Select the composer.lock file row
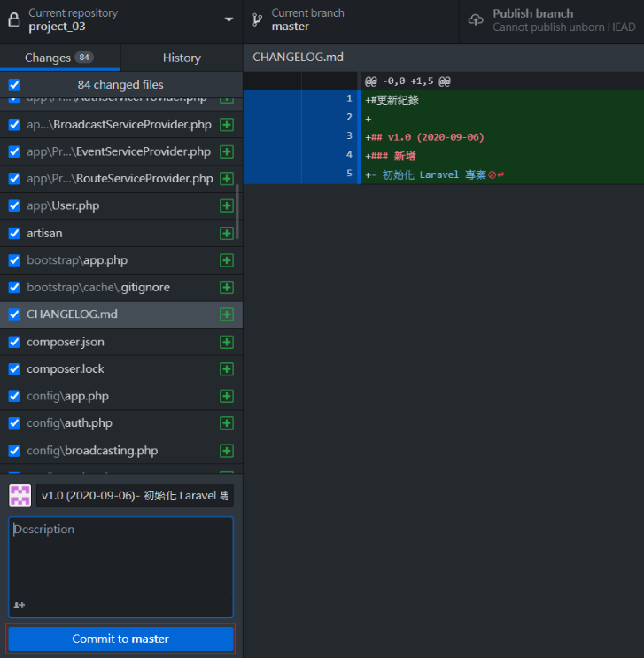This screenshot has height=658, width=644. click(121, 369)
